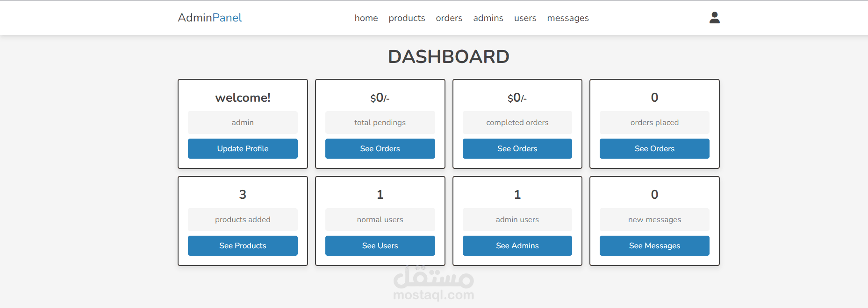Image resolution: width=868 pixels, height=308 pixels.
Task: Click the See Users button
Action: pos(380,245)
